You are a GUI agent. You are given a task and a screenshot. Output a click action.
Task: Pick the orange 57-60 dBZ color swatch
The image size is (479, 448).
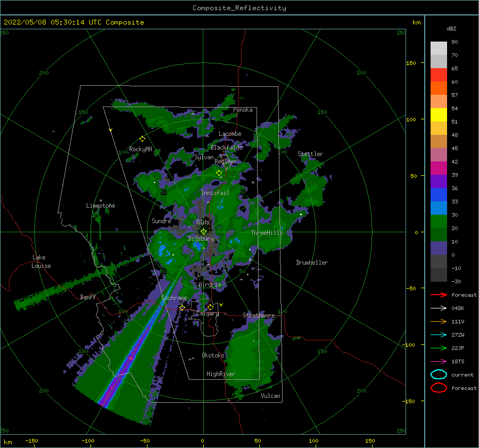439,88
